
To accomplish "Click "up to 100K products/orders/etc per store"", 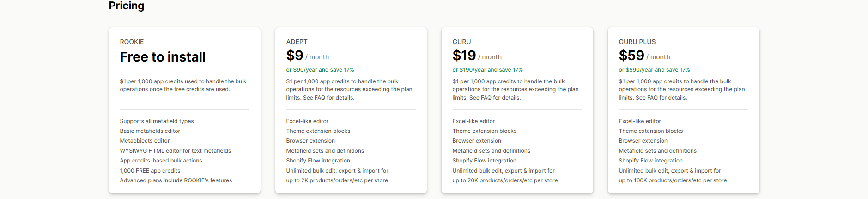I will 673,180.
